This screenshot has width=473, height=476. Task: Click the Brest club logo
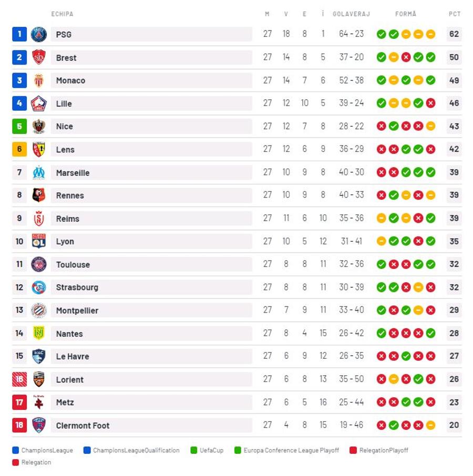coord(39,57)
